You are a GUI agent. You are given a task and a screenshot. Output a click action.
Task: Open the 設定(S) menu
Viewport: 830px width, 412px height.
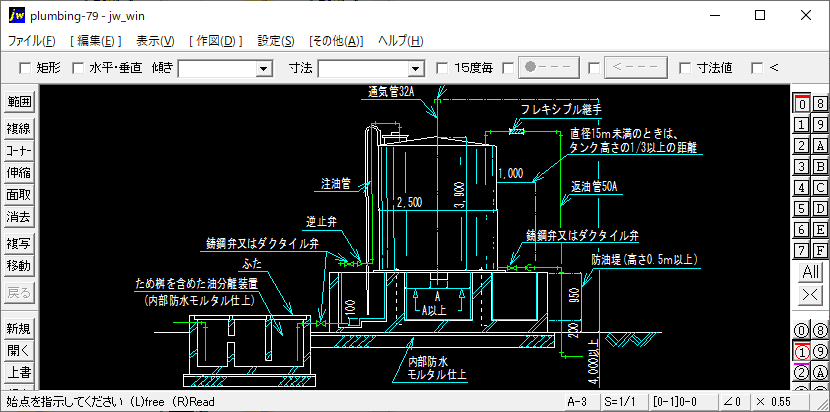tap(276, 41)
